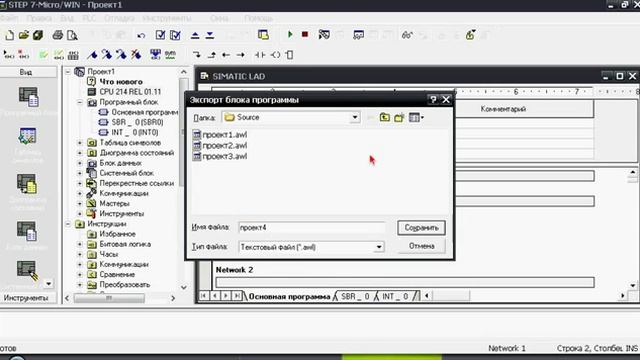Image resolution: width=640 pixels, height=360 pixels.
Task: Open the Вид navigation bar group
Action: pyautogui.click(x=26, y=72)
